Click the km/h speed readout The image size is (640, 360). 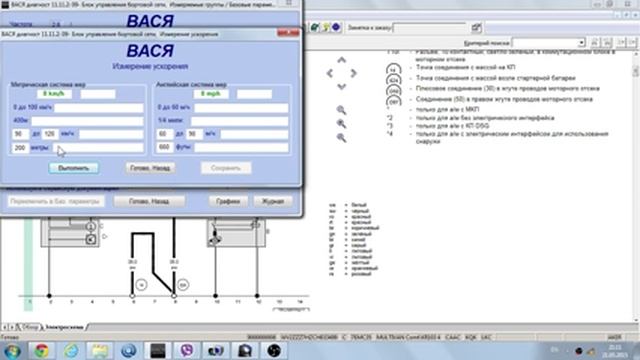click(x=54, y=94)
